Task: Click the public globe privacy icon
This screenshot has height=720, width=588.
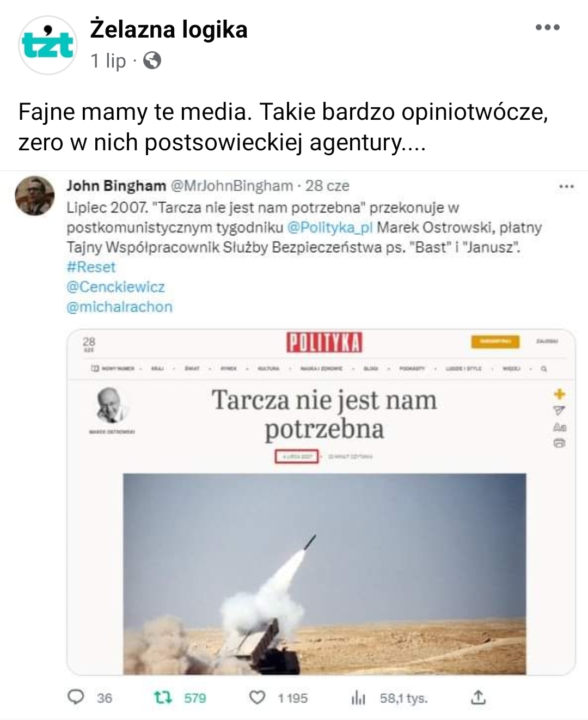Action: pos(152,60)
